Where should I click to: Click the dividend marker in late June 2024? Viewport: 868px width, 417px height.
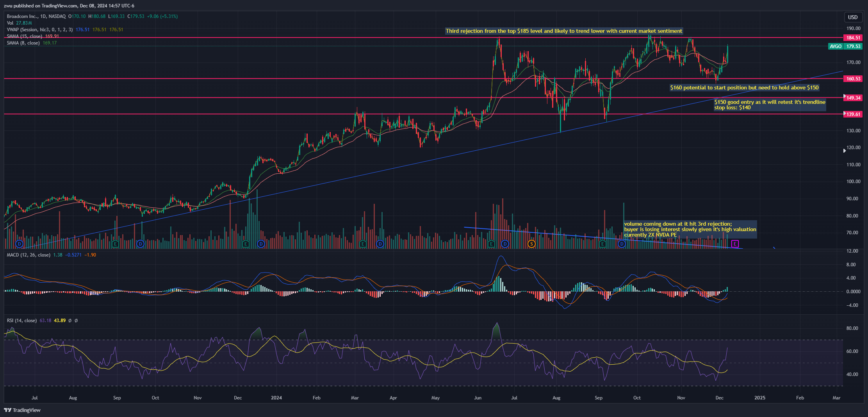[x=505, y=244]
